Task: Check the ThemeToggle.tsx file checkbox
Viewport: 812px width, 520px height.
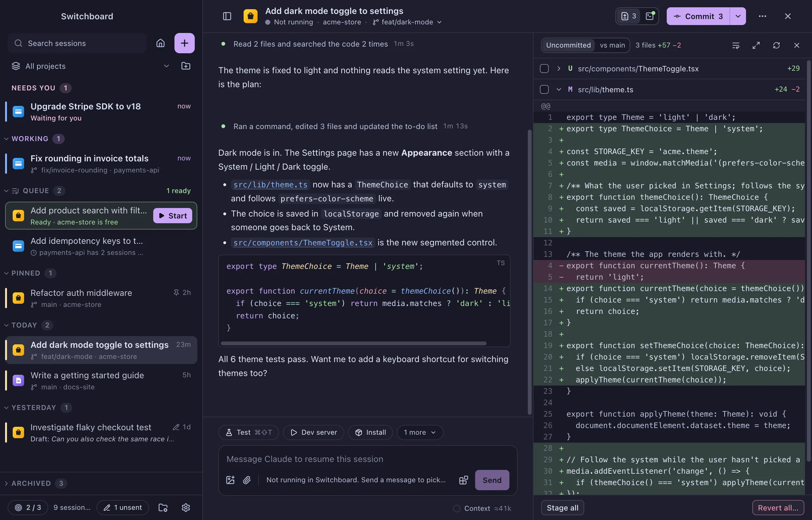Action: pyautogui.click(x=544, y=68)
